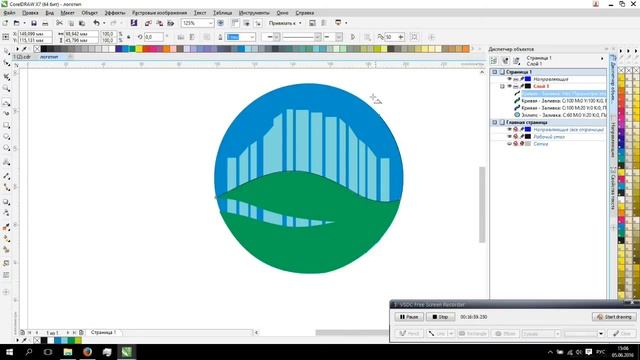Open the Эффекты menu
Viewport: 640px width, 360px height.
click(x=115, y=13)
